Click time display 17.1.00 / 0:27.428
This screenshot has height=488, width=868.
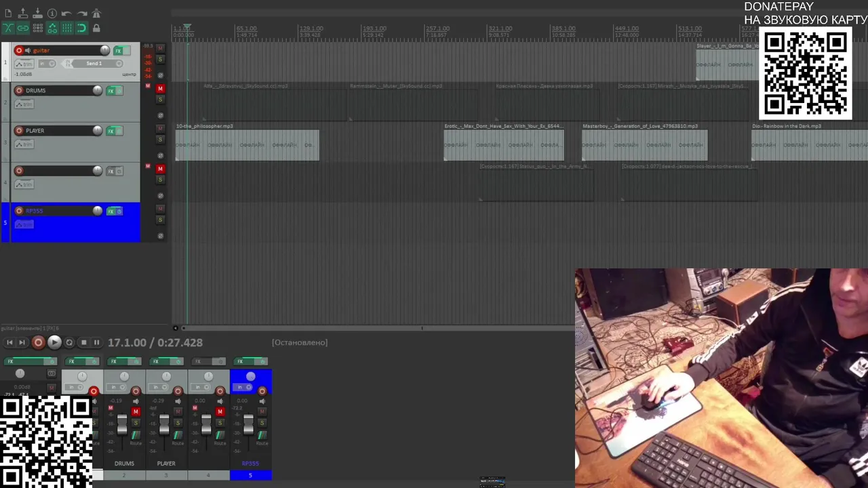tap(155, 343)
